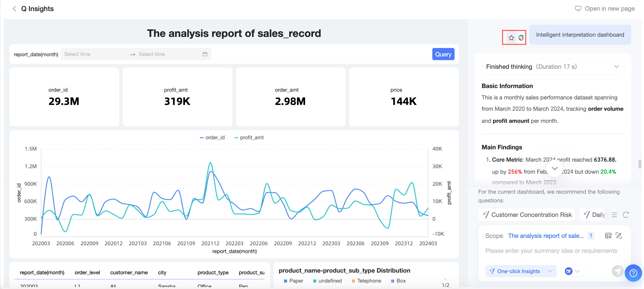Open the One-click Insights dropdown arrow
Screen dimensions: 644x289
(x=550, y=271)
